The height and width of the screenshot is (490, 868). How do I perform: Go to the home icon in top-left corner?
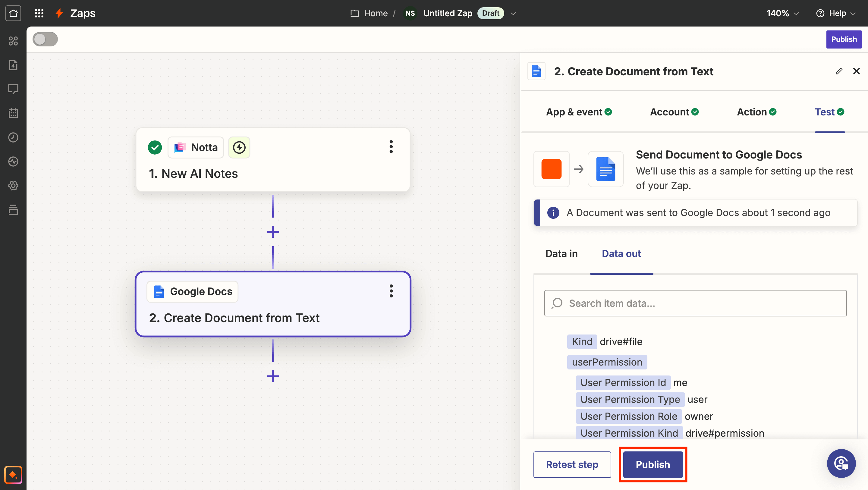tap(13, 13)
